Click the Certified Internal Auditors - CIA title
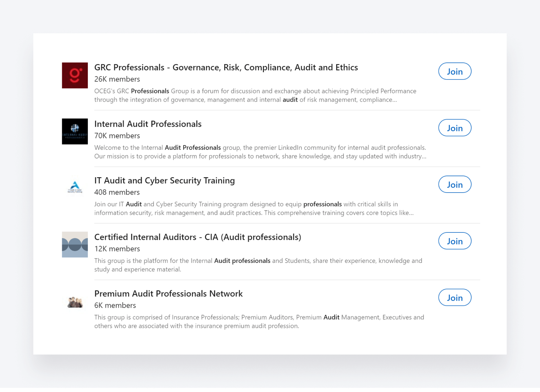 click(197, 237)
